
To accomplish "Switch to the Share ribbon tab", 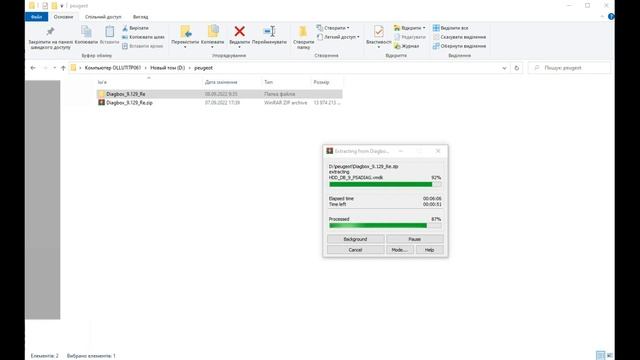I will click(x=103, y=17).
